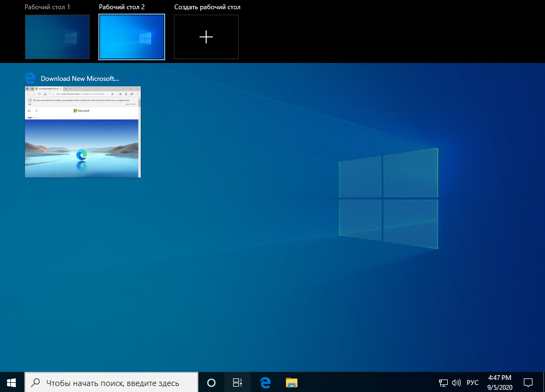Open Microsoft Edge from the taskbar

pos(265,382)
